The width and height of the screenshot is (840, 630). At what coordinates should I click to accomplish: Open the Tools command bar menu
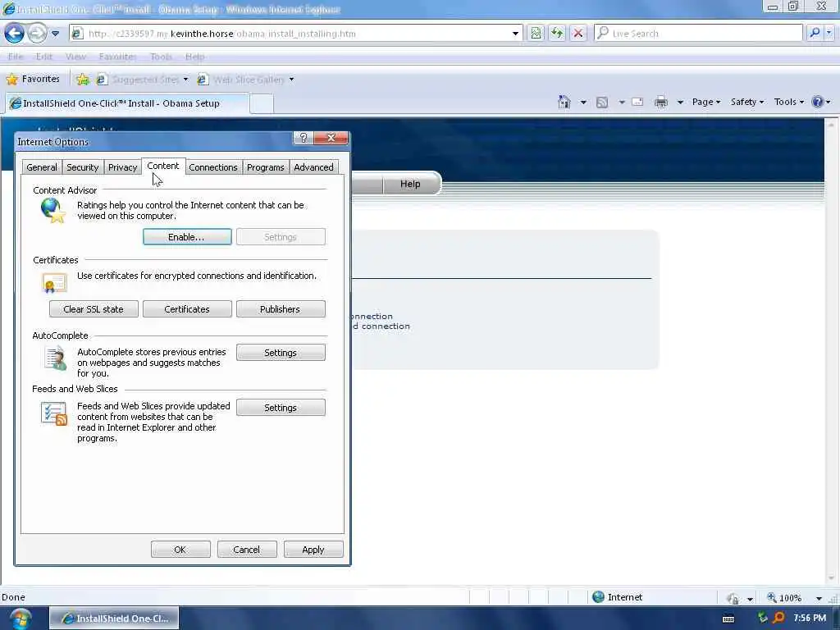click(x=788, y=102)
